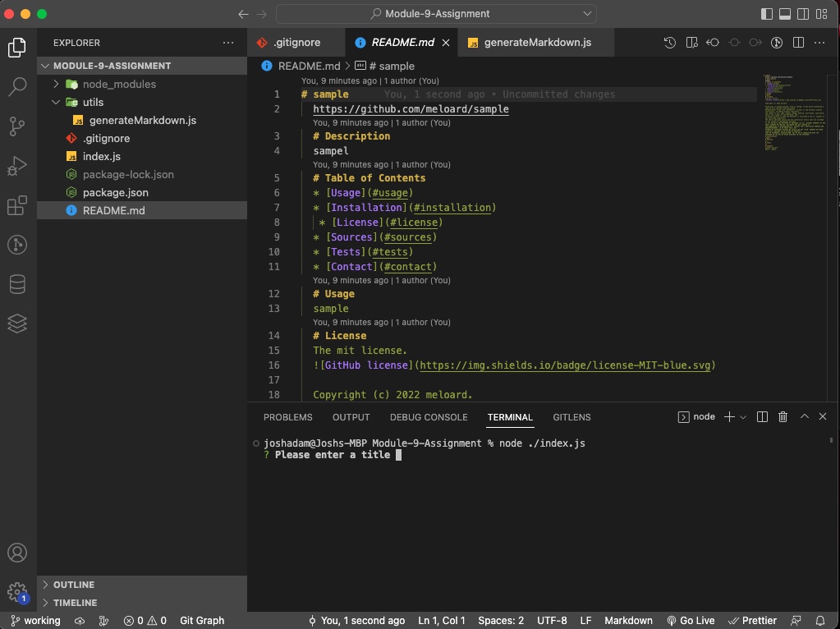Click the editor minimap
840x629 pixels.
795,112
